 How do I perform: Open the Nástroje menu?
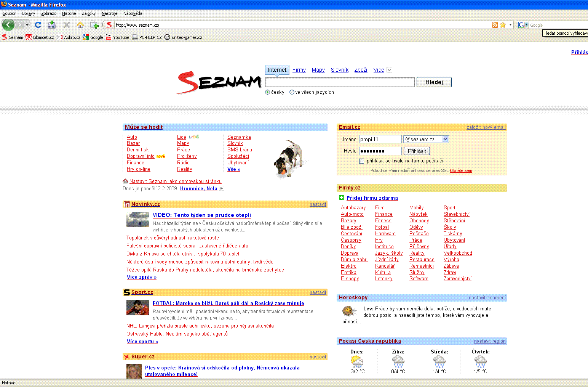(109, 13)
